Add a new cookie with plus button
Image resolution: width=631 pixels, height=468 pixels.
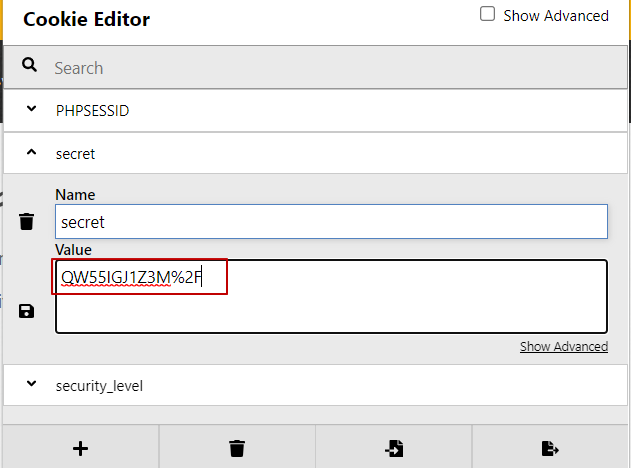(80, 448)
